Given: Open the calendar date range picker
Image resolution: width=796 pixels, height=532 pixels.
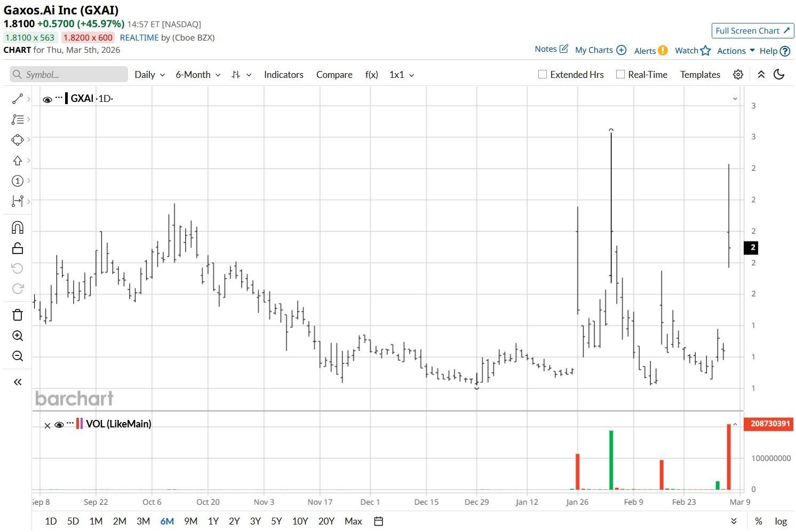Looking at the screenshot, I should pyautogui.click(x=378, y=521).
